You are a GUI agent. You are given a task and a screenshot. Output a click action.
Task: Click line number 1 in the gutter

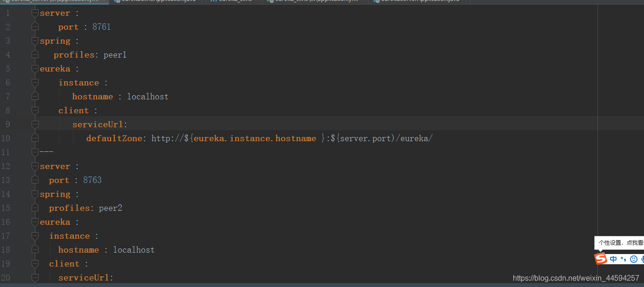(7, 13)
